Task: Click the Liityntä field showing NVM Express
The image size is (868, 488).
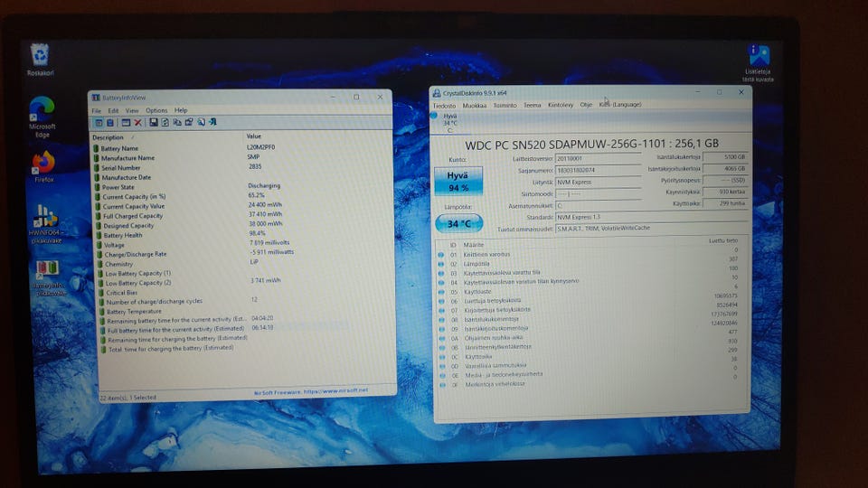Action: point(598,182)
